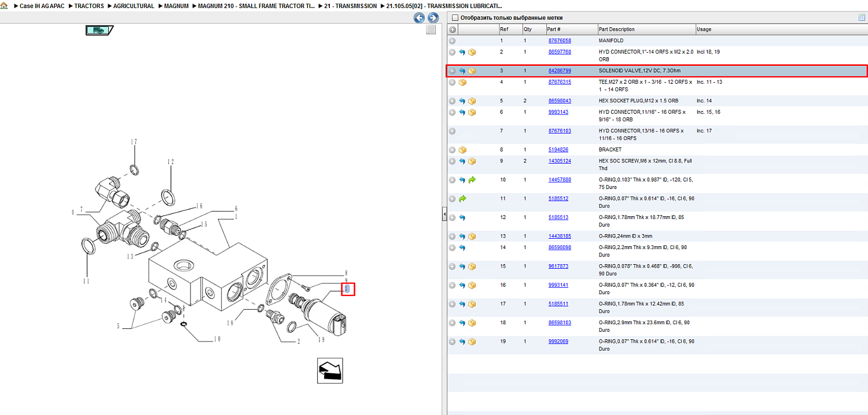Open part number link 84286799

tap(560, 71)
